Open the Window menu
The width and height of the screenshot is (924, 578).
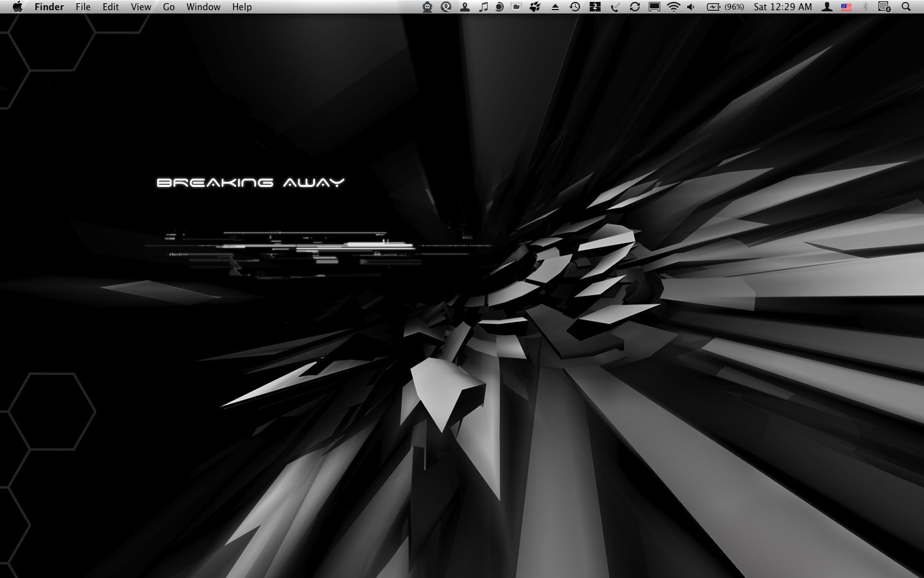(203, 7)
